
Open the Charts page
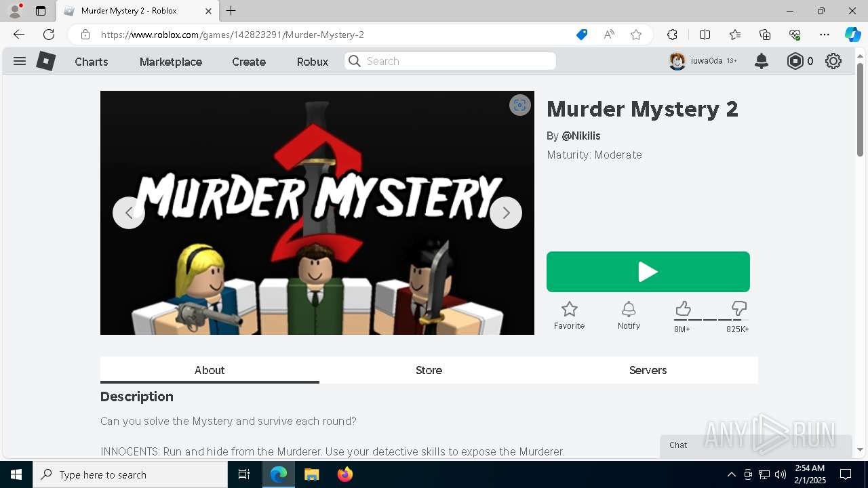pos(92,62)
